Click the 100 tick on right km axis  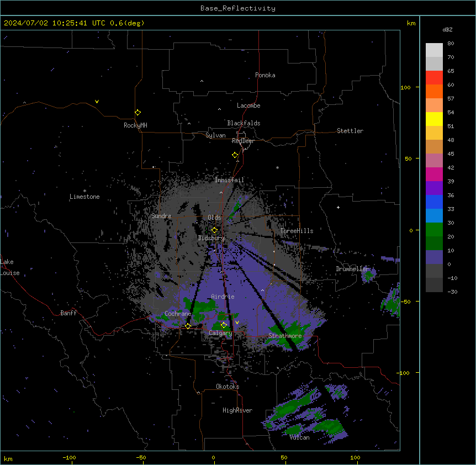[405, 87]
